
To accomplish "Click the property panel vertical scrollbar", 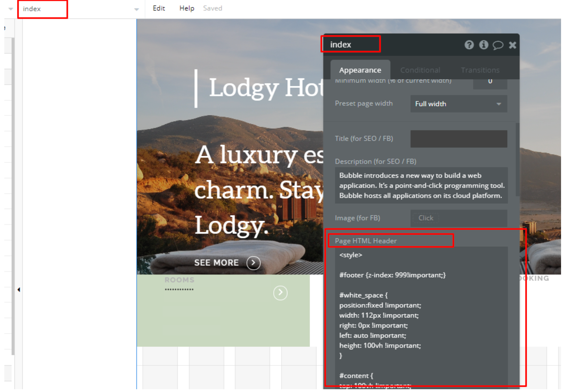I will (x=517, y=159).
